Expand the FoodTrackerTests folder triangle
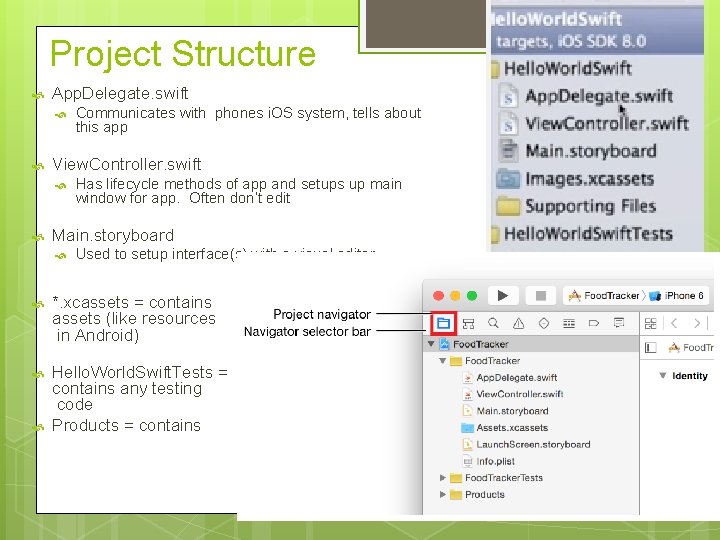The width and height of the screenshot is (720, 540). pos(443,478)
